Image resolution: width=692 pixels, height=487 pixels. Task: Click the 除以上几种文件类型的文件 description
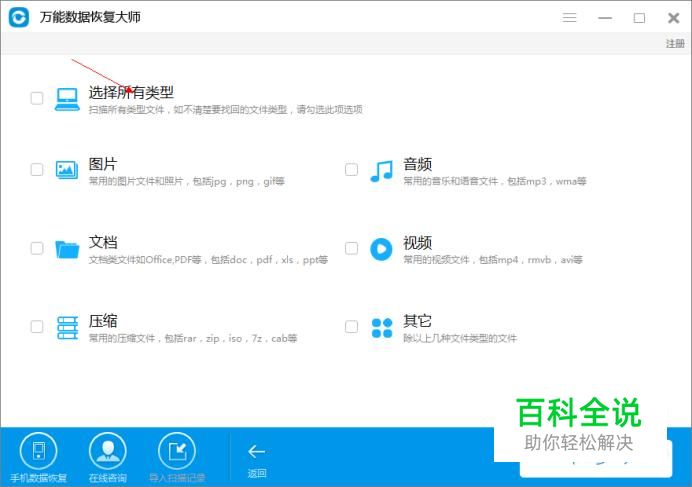tap(460, 339)
